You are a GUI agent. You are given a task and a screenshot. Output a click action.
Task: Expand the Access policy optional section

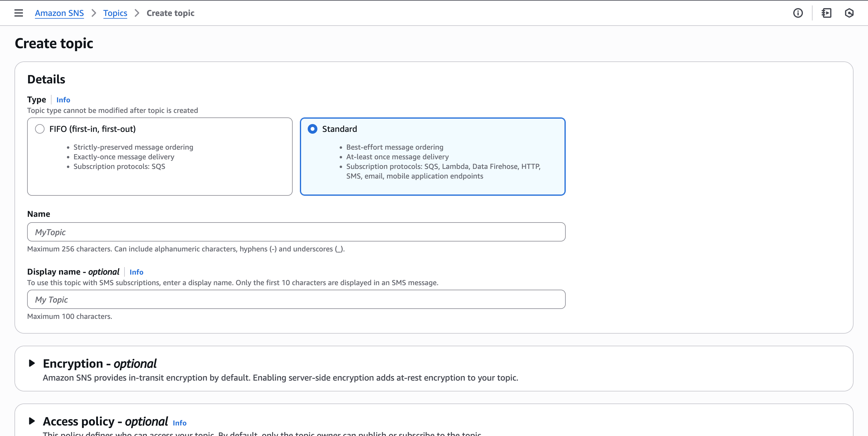point(32,421)
